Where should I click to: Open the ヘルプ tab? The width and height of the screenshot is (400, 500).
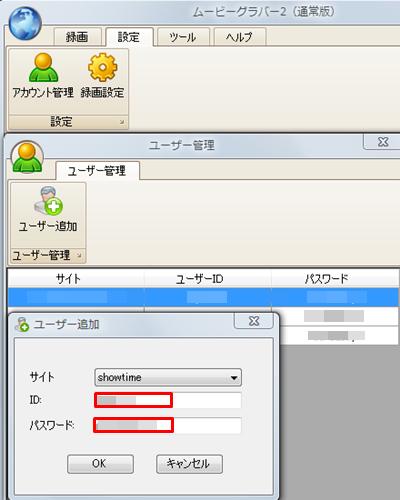[239, 37]
